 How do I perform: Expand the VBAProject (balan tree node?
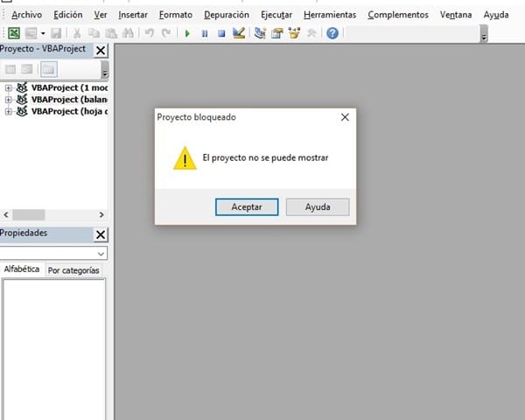click(9, 100)
